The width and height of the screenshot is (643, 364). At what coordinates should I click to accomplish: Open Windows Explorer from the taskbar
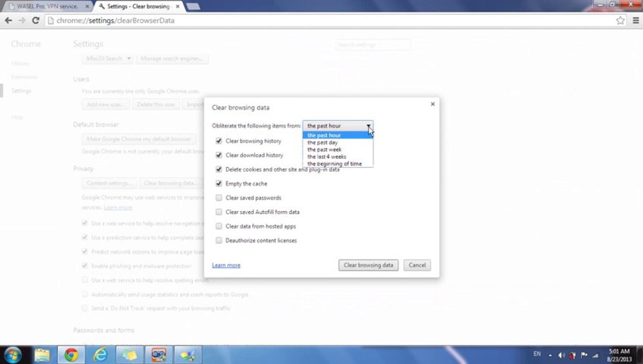(x=42, y=355)
